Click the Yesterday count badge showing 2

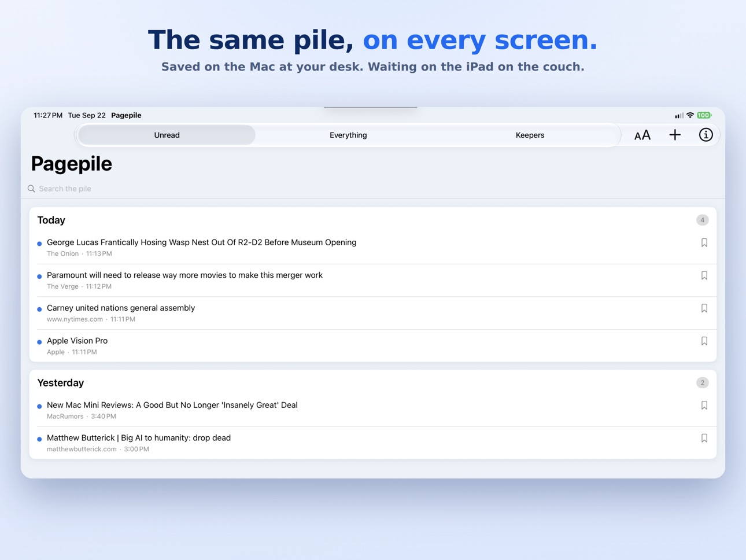click(702, 383)
